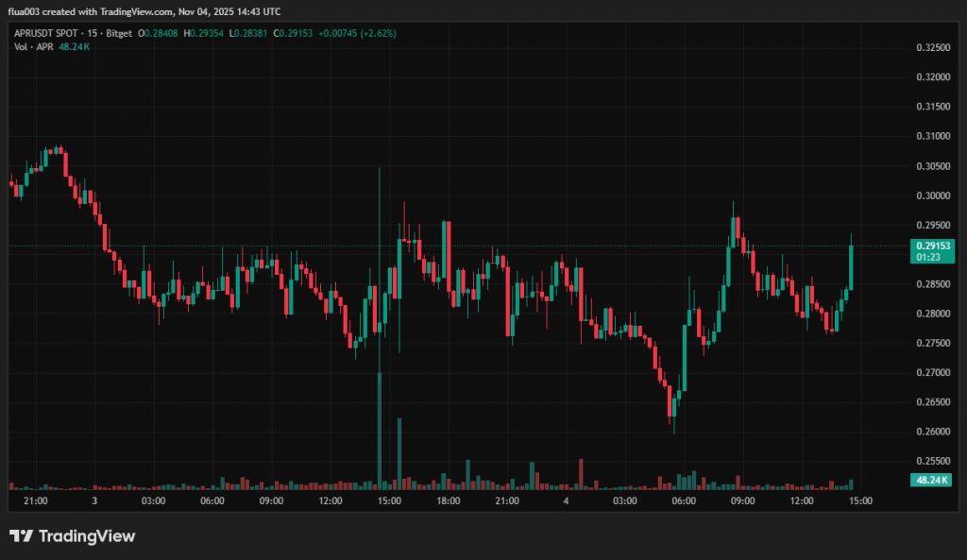Select the day 4 date marker

click(x=566, y=501)
